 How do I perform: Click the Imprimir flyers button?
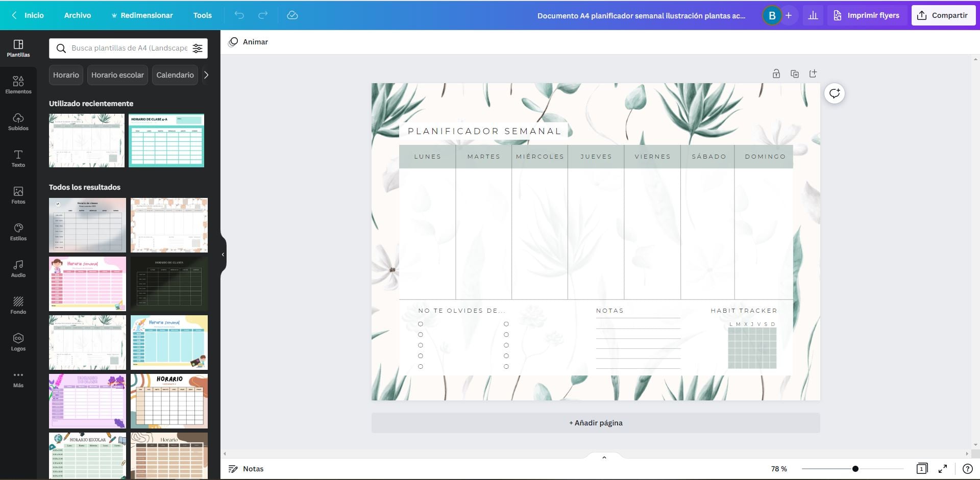pos(867,15)
